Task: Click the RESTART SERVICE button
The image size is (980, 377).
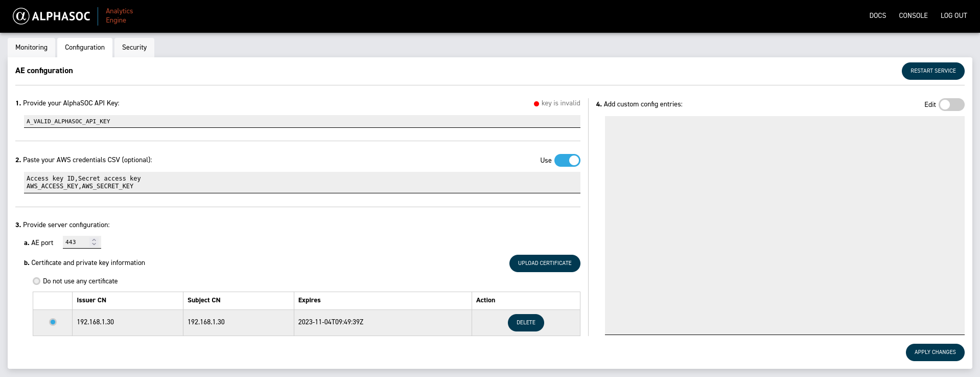Action: tap(933, 71)
